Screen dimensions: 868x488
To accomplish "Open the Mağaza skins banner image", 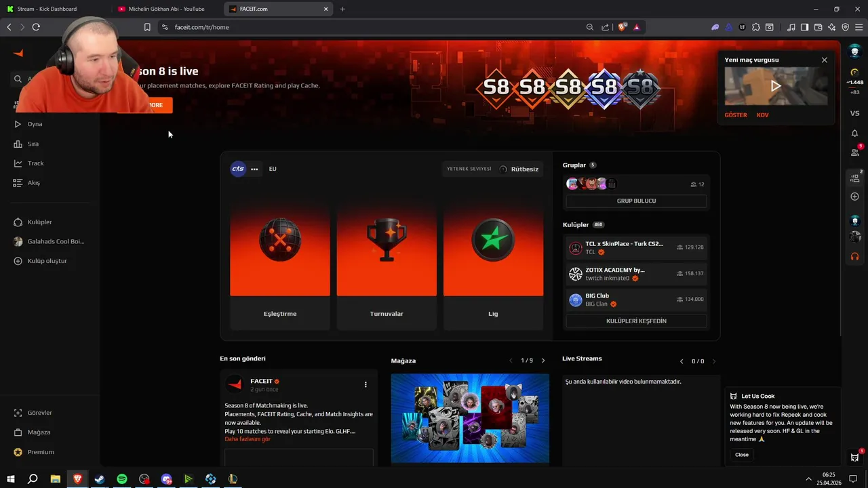I will 470,418.
